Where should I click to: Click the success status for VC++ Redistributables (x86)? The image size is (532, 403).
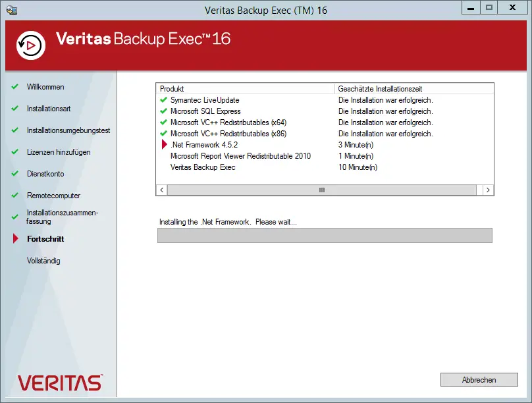coord(386,134)
